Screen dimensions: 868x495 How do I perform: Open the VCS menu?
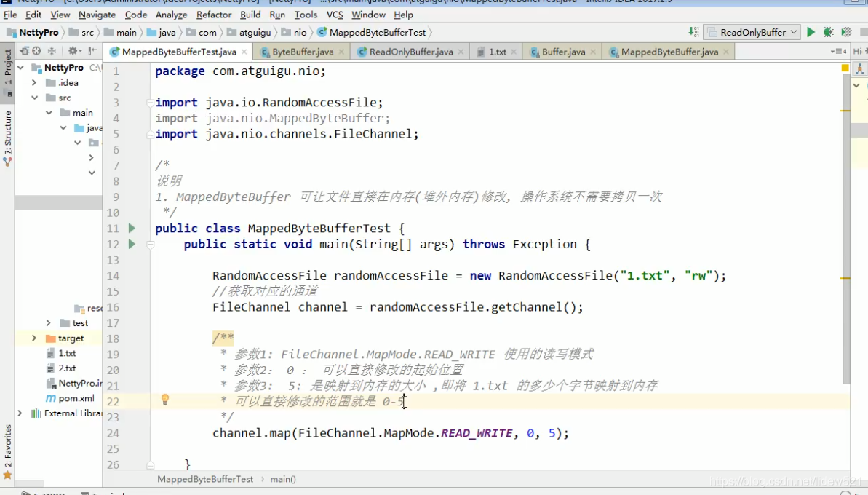[335, 15]
